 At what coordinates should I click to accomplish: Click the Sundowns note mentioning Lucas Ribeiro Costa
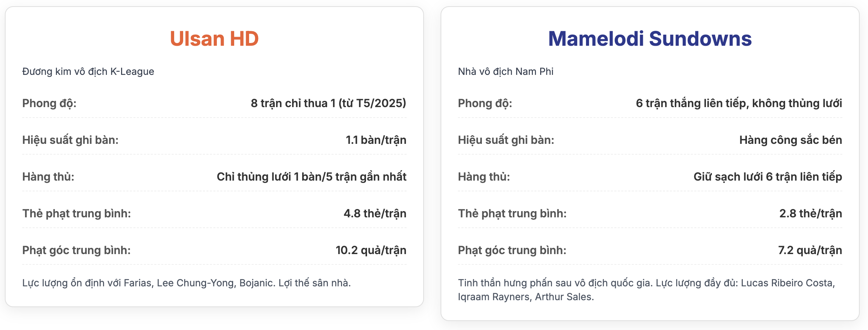click(647, 290)
